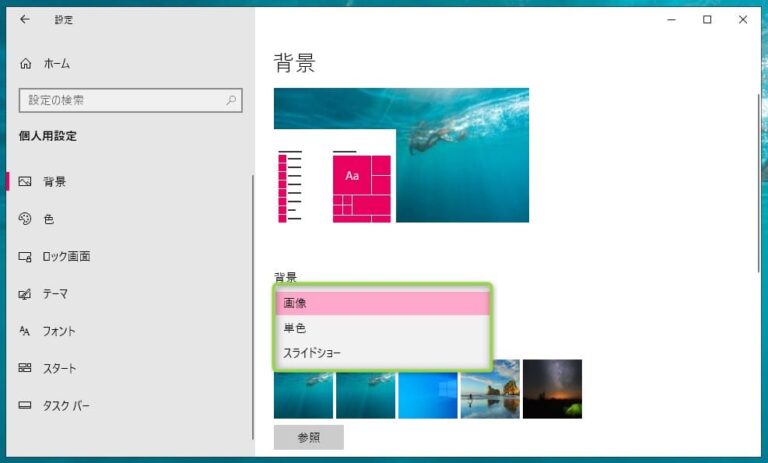Click the search magnifier icon
Viewport: 768px width, 463px height.
pyautogui.click(x=231, y=100)
